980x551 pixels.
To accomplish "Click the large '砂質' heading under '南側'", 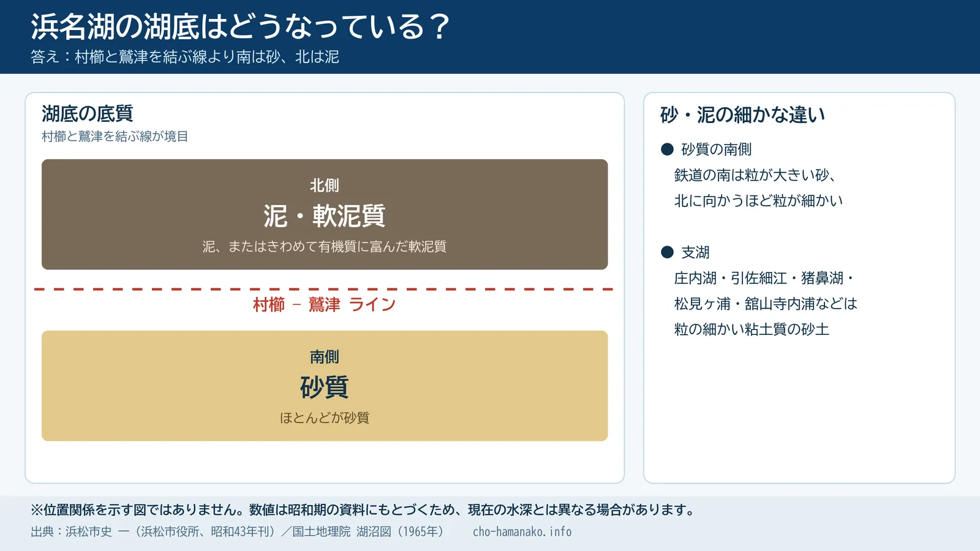I will click(325, 387).
